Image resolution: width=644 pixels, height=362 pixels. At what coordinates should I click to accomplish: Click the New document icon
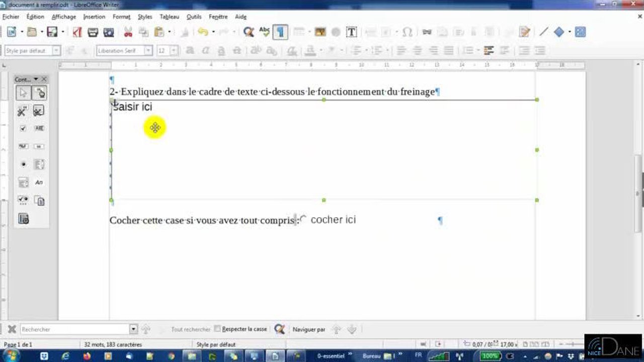click(11, 32)
